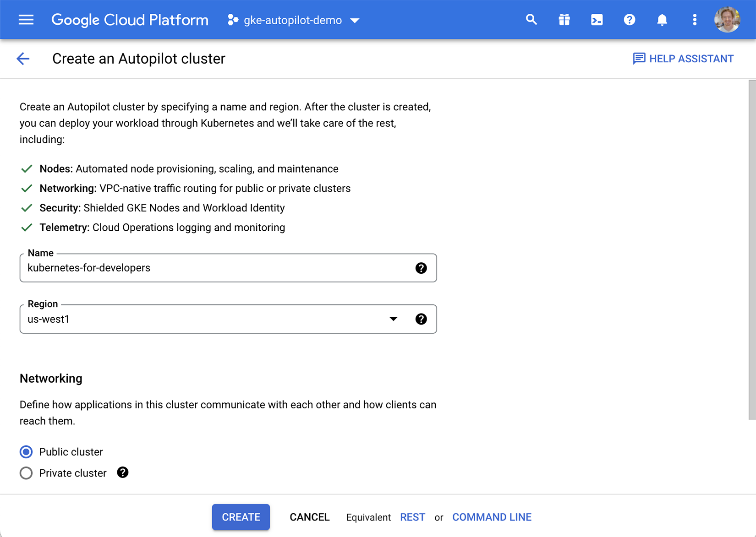Click the Security feature checkmark
This screenshot has height=537, width=756.
click(x=27, y=208)
